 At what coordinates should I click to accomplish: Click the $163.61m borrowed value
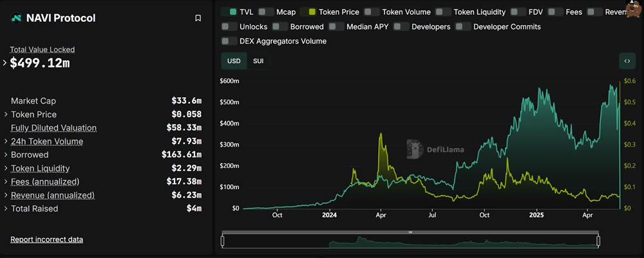182,155
